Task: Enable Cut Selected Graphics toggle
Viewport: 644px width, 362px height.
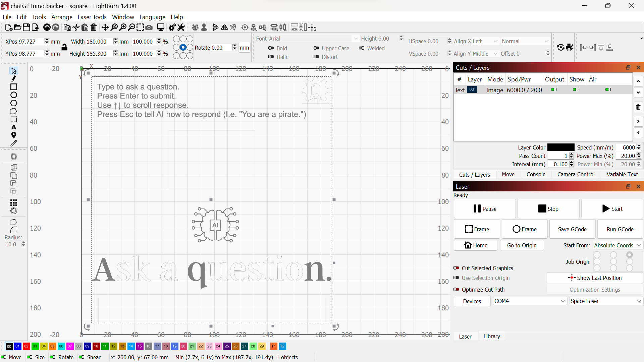Action: click(x=456, y=268)
